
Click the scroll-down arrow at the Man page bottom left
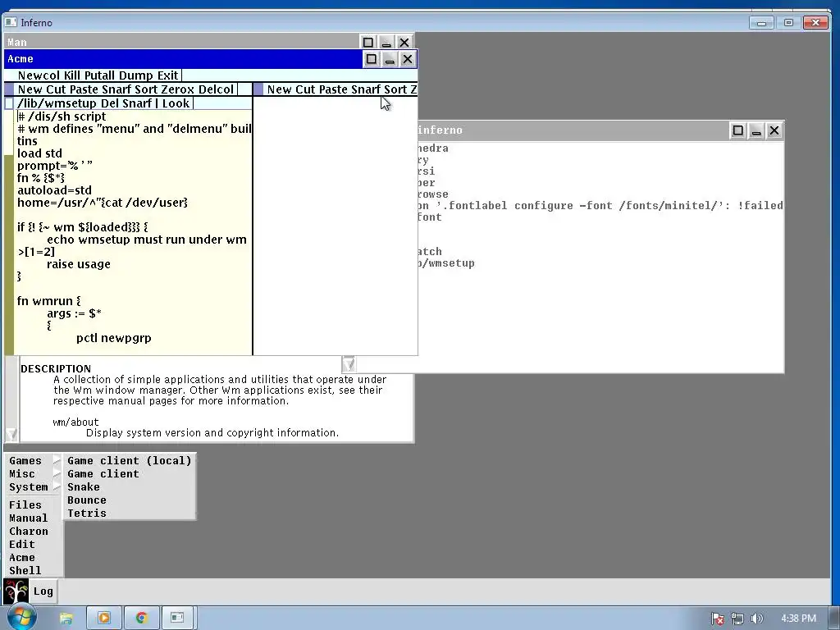coord(11,434)
